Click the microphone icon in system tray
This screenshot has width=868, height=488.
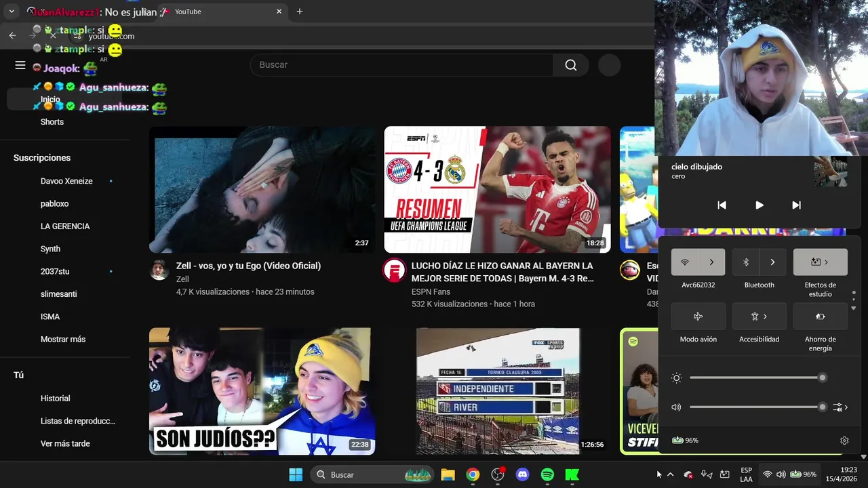707,474
